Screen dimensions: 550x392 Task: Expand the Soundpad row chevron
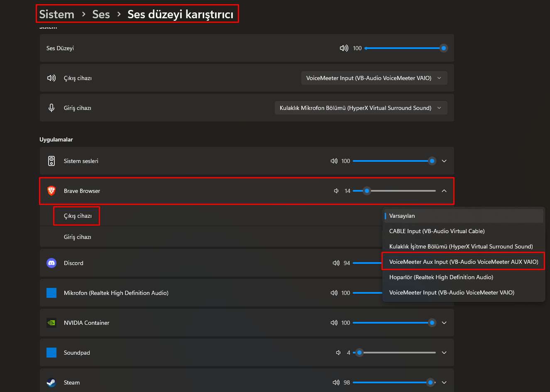[444, 353]
